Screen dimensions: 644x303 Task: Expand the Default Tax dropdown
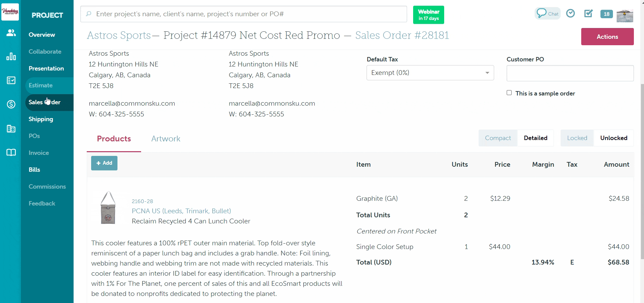click(x=430, y=73)
